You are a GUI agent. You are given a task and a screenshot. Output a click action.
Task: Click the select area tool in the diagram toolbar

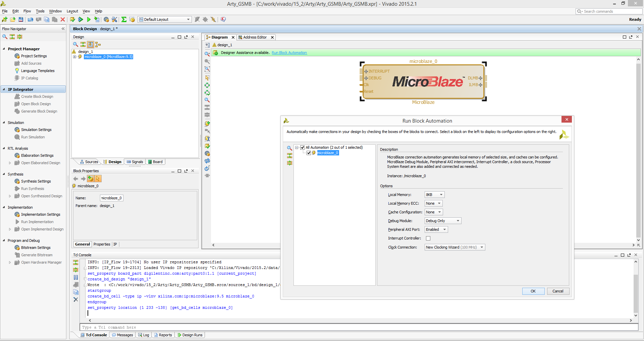207,77
